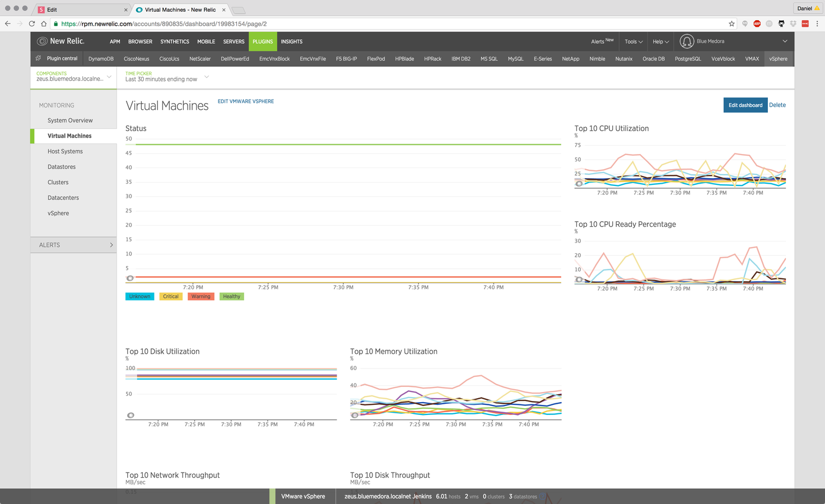This screenshot has height=504, width=825.
Task: Open the Mobile menu
Action: point(206,41)
